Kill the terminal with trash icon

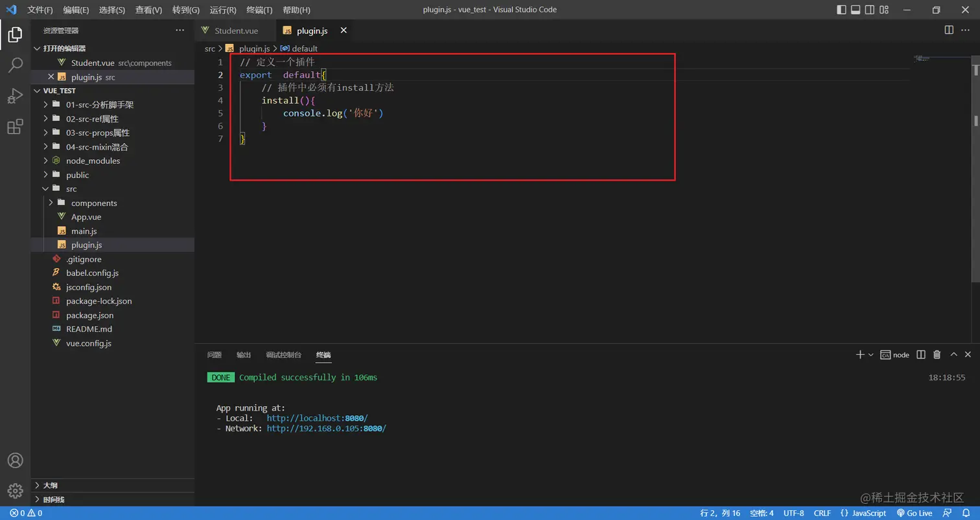click(937, 354)
